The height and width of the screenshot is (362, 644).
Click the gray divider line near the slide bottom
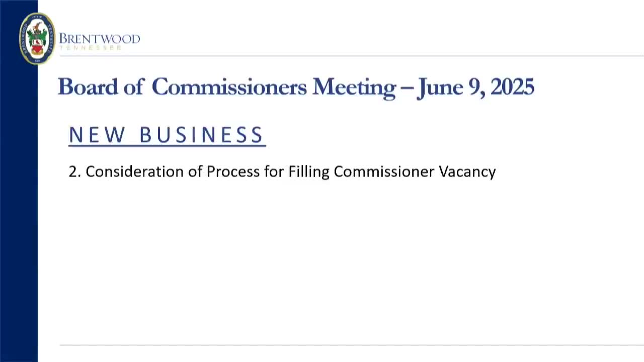tap(352, 345)
